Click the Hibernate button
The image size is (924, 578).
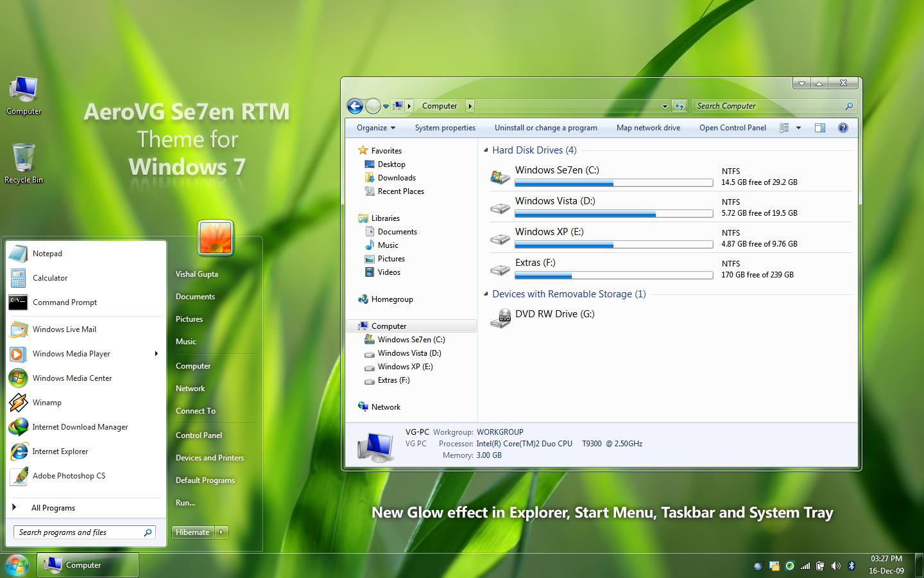[193, 532]
